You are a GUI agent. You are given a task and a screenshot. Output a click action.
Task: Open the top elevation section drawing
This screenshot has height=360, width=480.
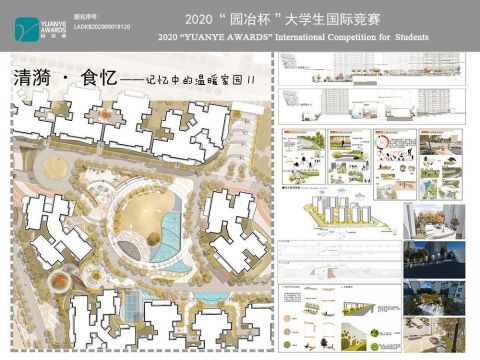click(x=372, y=69)
